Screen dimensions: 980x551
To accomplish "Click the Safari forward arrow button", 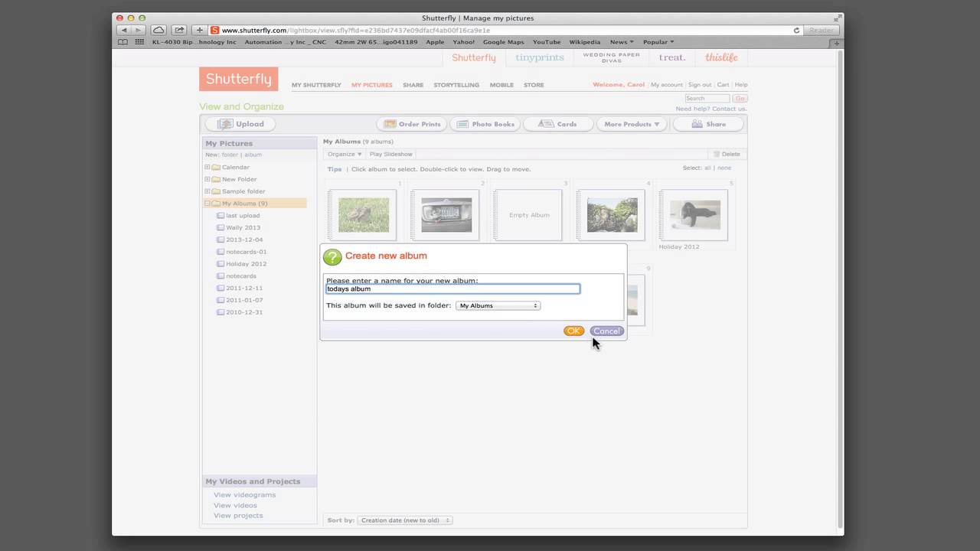I will [138, 31].
